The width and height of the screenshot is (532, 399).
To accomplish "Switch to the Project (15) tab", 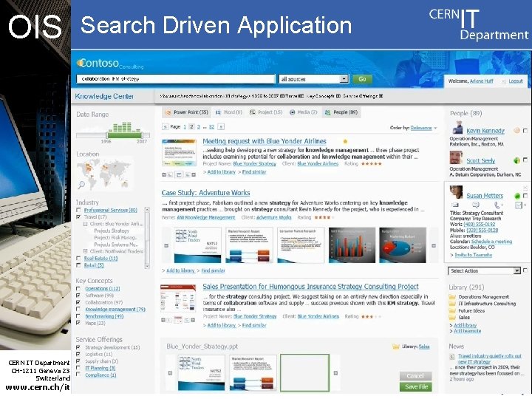I will (266, 112).
